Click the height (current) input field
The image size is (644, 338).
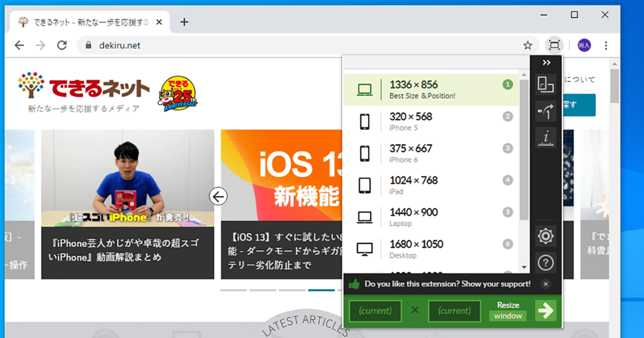click(x=454, y=311)
